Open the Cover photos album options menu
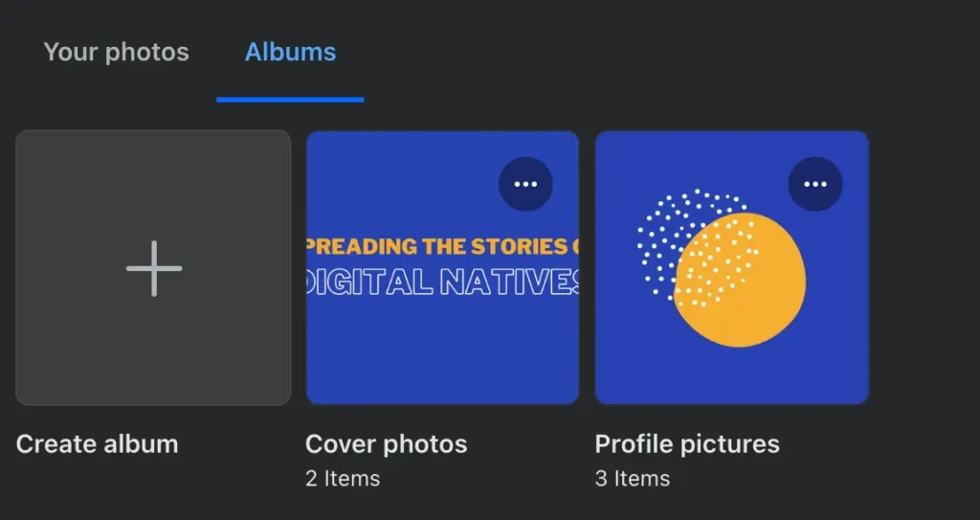Viewport: 980px width, 520px height. (525, 184)
